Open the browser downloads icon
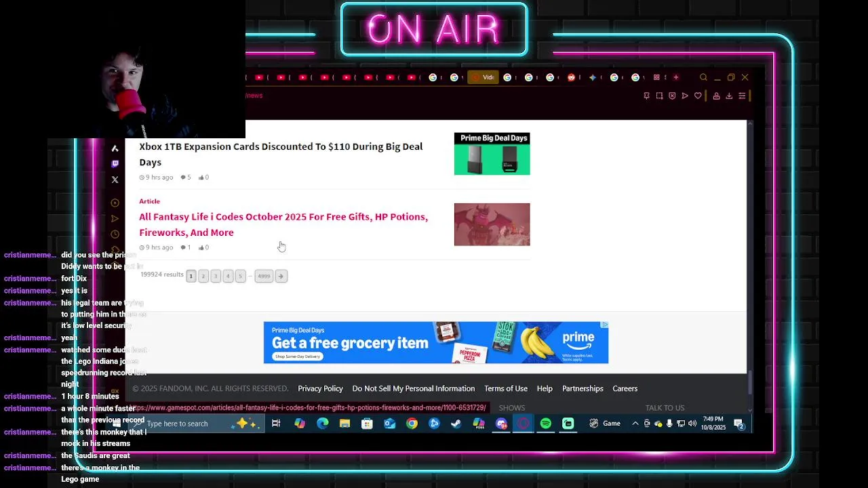The image size is (868, 488). pos(729,96)
